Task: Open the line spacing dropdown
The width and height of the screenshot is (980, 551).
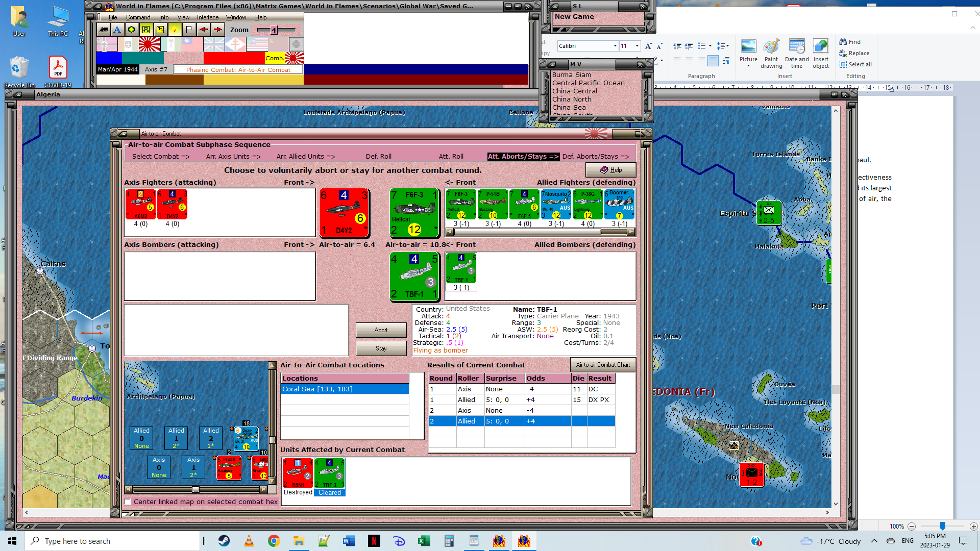Action: pos(722,46)
